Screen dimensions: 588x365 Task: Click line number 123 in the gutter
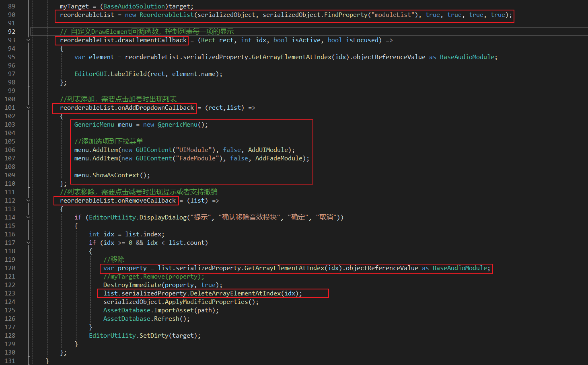click(x=10, y=293)
